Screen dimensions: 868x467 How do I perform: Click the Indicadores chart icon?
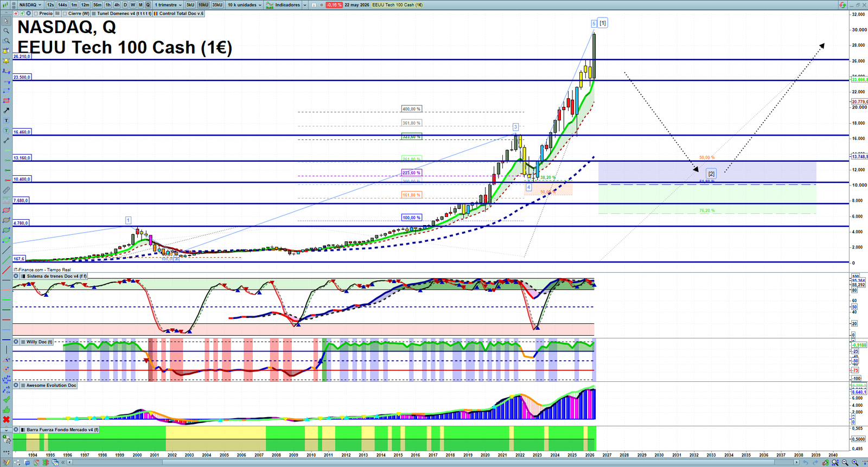point(269,5)
